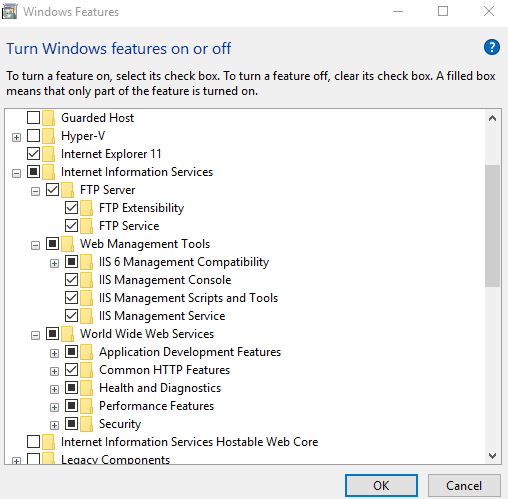Select the World Wide Web Services item
This screenshot has width=508, height=499.
[x=147, y=334]
